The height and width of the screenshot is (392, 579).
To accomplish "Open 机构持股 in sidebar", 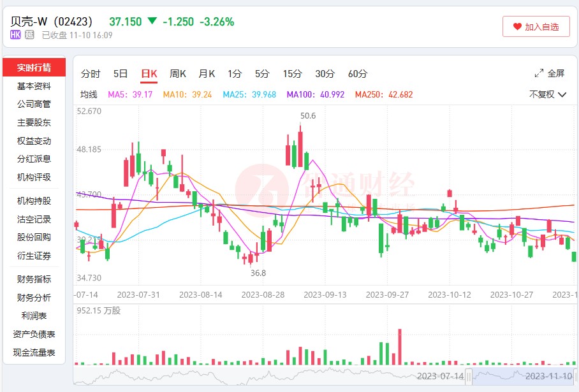I will (x=34, y=201).
